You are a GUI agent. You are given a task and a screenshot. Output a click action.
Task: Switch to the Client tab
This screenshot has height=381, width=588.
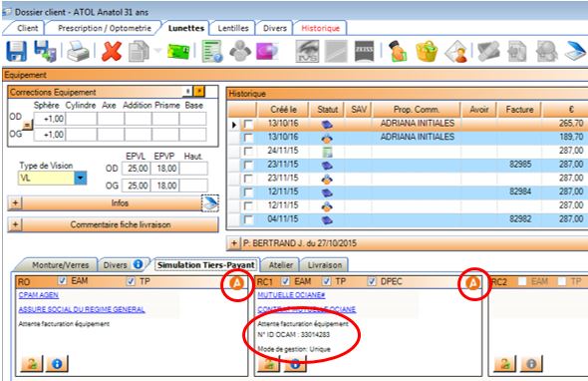point(27,28)
